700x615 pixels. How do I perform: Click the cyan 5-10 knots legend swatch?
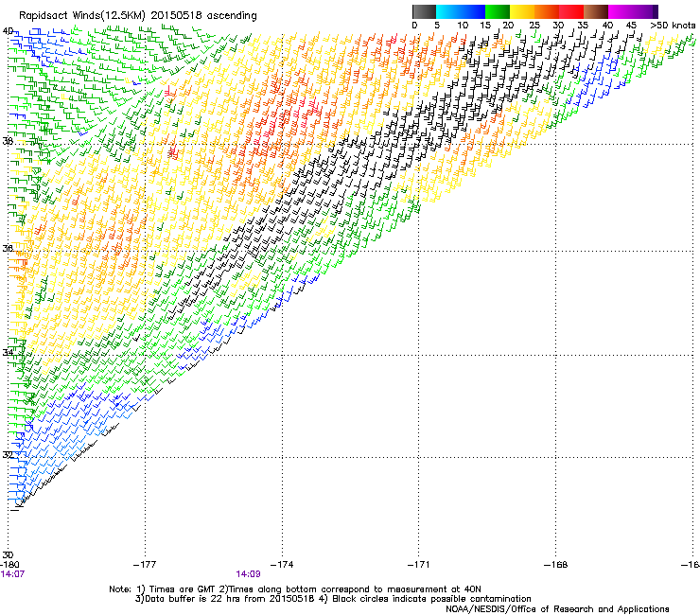(x=448, y=11)
